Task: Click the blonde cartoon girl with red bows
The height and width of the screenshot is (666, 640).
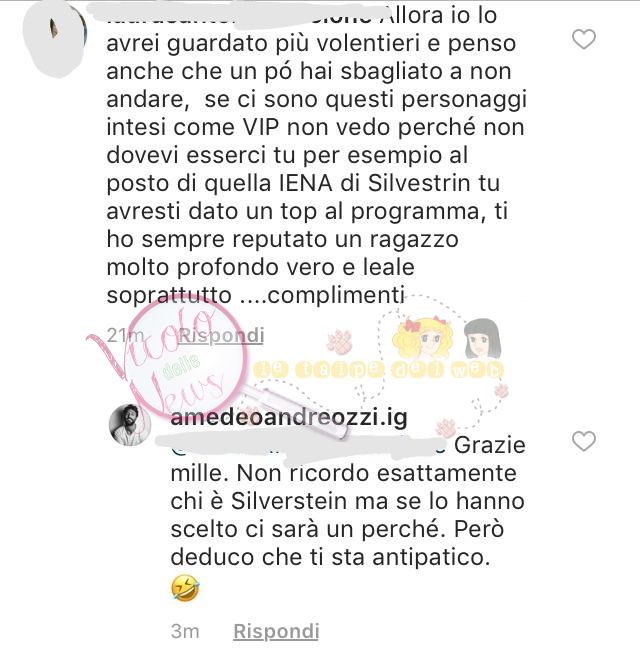Action: pyautogui.click(x=423, y=337)
